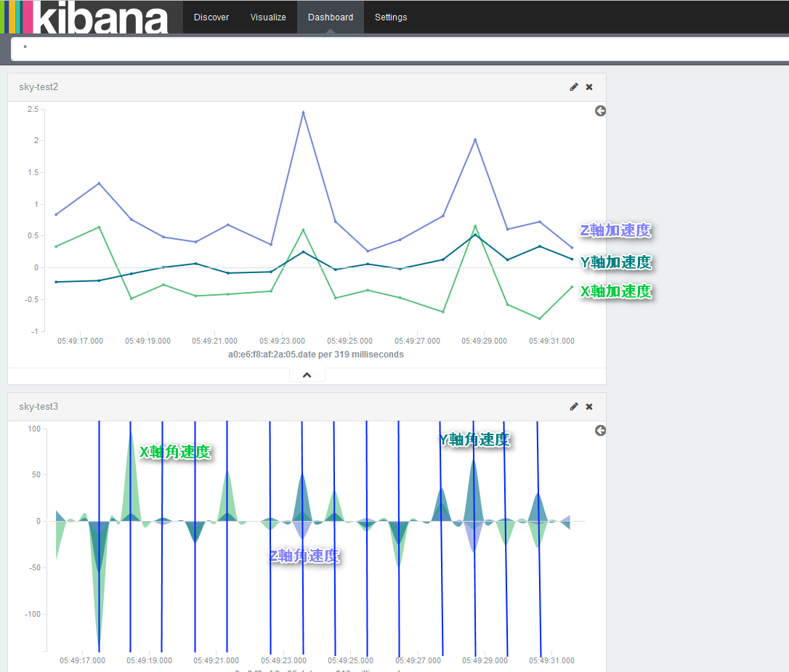Toggle legend arrow on sky-test2 chart
The height and width of the screenshot is (672, 789).
(600, 110)
